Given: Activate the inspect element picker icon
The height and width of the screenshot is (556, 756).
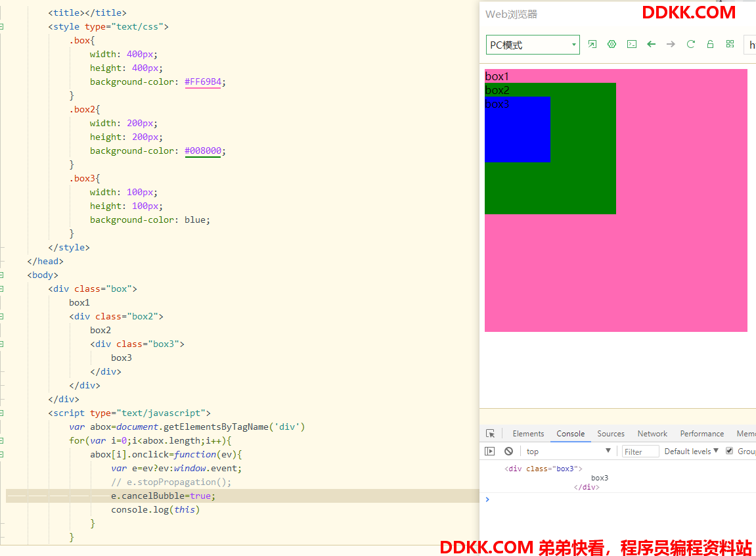Looking at the screenshot, I should (x=491, y=434).
